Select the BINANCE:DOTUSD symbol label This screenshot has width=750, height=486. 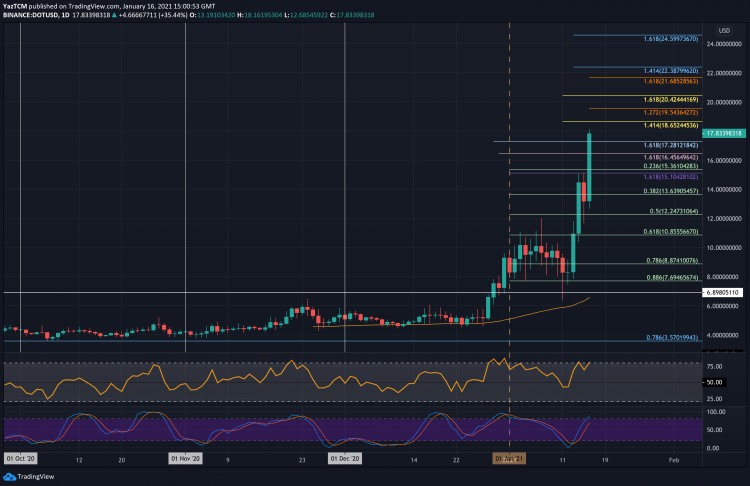pos(32,14)
